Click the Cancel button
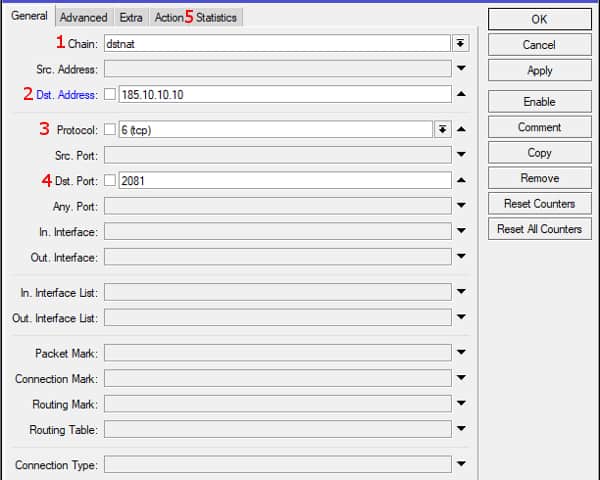600x480 pixels. coord(540,45)
